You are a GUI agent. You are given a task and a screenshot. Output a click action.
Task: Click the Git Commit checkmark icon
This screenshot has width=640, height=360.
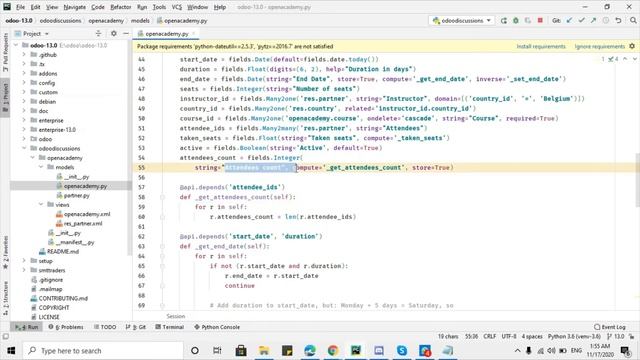(581, 20)
